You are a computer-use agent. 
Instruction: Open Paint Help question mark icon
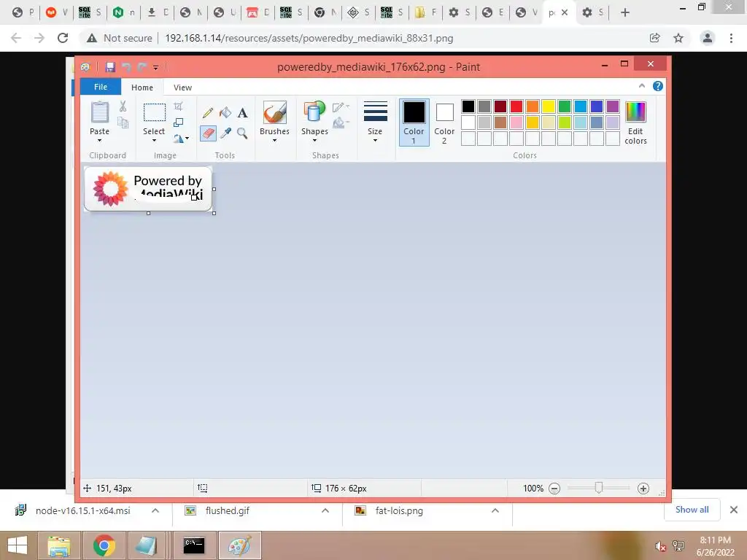pyautogui.click(x=658, y=86)
